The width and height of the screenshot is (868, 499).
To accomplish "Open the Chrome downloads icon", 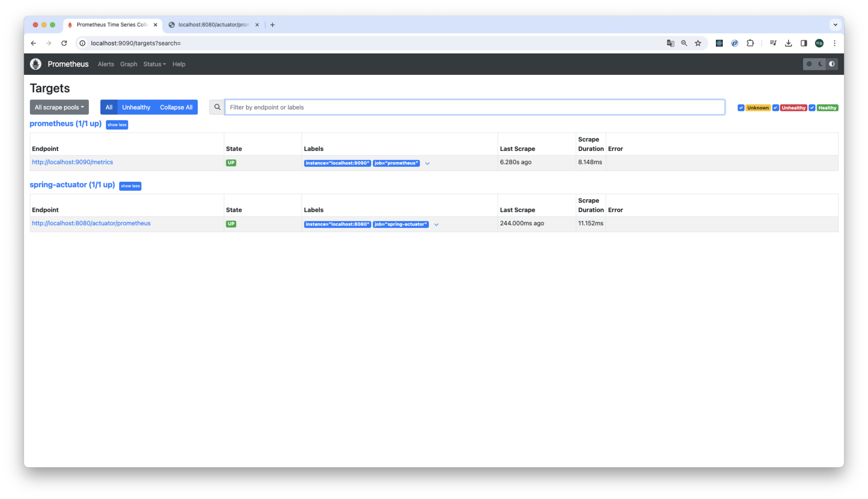I will [x=788, y=43].
